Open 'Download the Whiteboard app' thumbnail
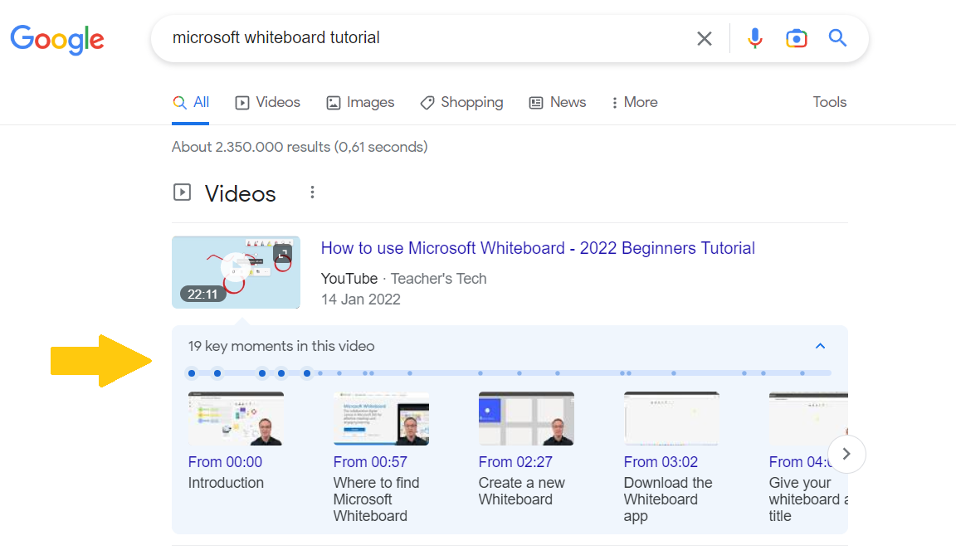This screenshot has height=560, width=956. (671, 419)
